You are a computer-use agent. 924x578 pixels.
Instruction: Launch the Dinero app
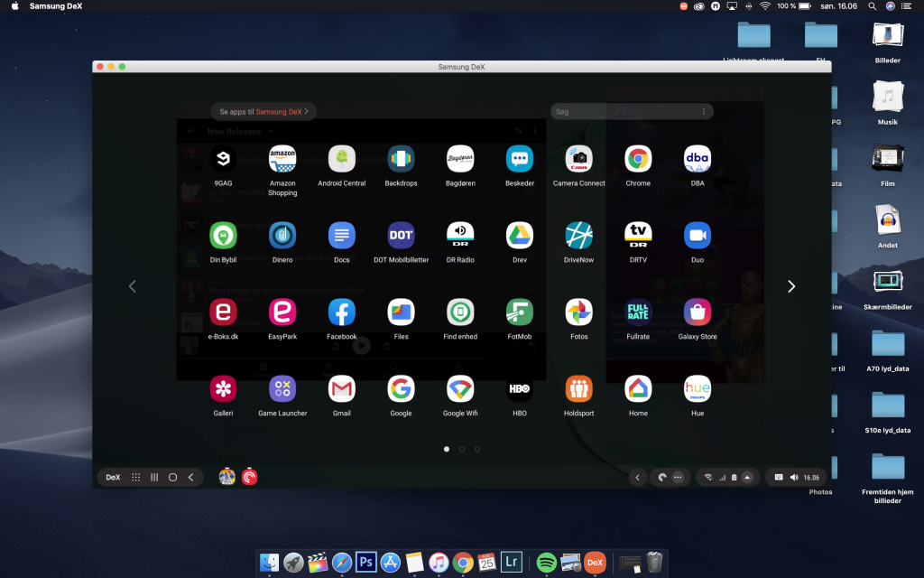pos(282,236)
